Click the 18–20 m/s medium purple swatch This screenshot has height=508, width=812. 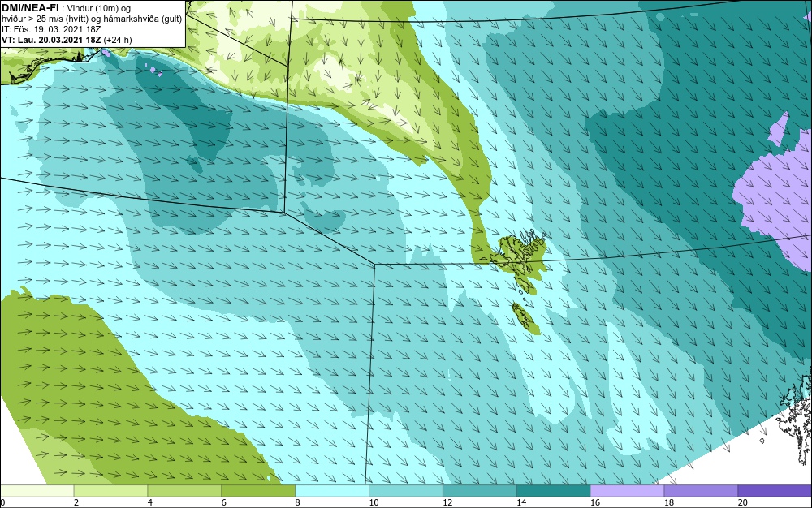pyautogui.click(x=702, y=491)
